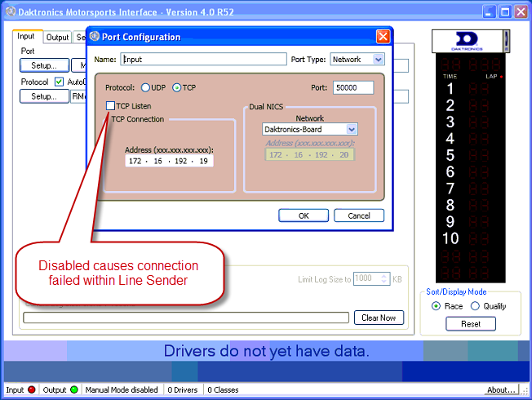Click the Cancel button

point(358,216)
